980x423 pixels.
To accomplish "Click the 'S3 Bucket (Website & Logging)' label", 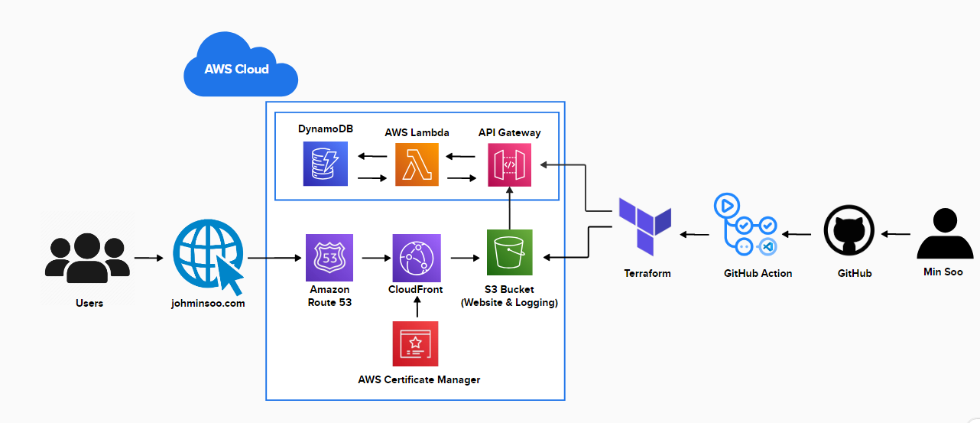I will pyautogui.click(x=510, y=296).
